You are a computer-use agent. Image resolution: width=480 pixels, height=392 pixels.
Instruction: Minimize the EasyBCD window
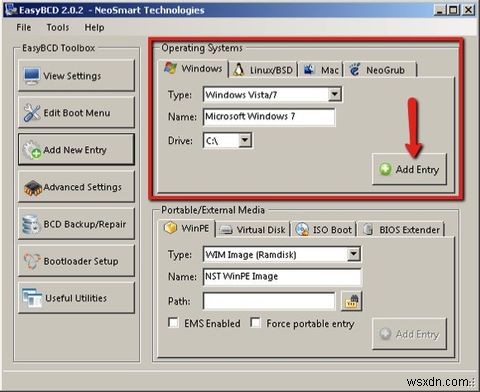[x=440, y=10]
